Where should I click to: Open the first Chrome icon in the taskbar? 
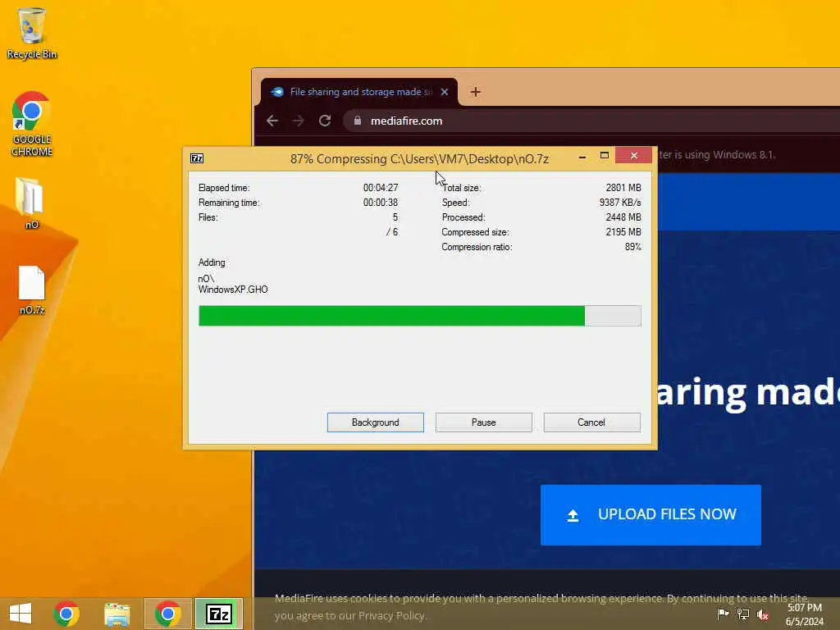tap(66, 614)
